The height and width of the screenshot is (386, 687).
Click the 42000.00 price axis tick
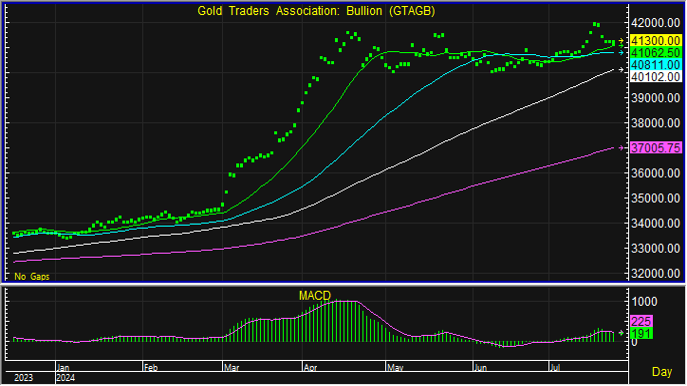pyautogui.click(x=655, y=23)
